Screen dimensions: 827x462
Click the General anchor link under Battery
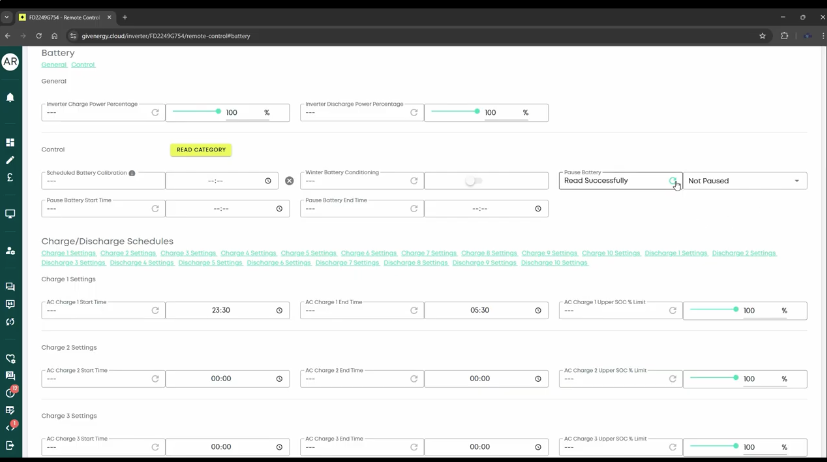click(54, 65)
